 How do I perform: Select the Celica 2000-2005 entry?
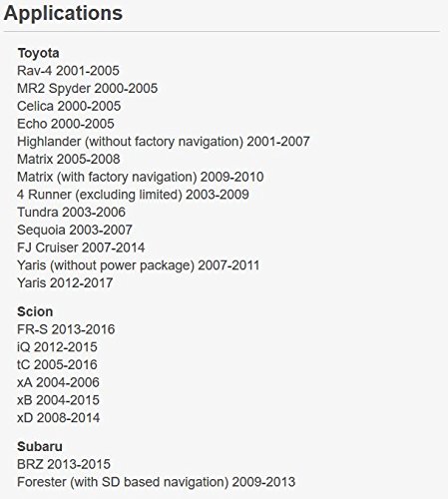pyautogui.click(x=69, y=106)
